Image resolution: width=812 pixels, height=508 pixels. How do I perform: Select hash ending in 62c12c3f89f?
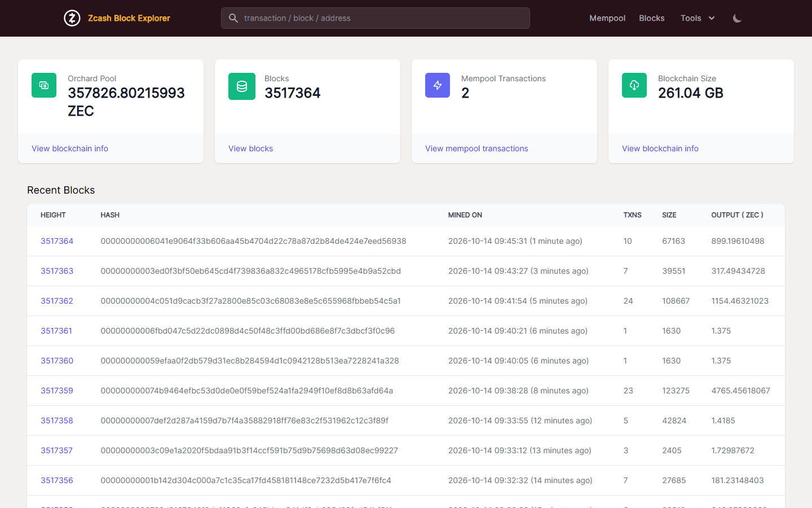(x=245, y=421)
